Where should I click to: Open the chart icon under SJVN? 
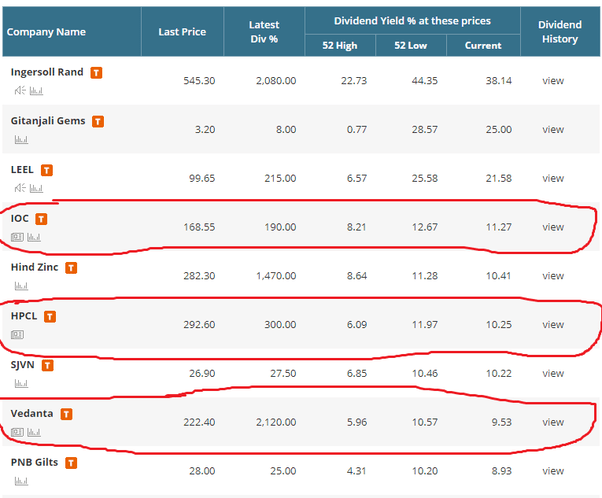point(22,384)
